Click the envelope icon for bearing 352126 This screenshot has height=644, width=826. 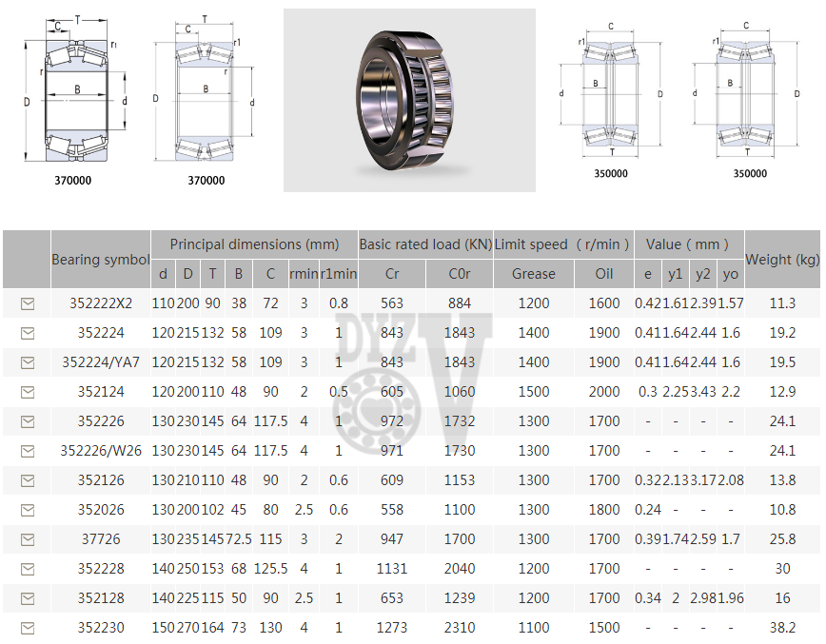27,480
